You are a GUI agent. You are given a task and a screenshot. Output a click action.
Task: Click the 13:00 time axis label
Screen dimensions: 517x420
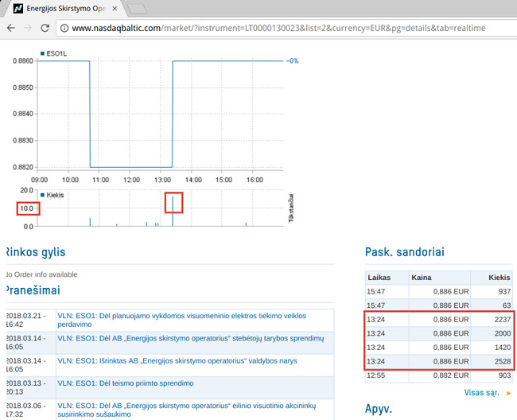[162, 180]
